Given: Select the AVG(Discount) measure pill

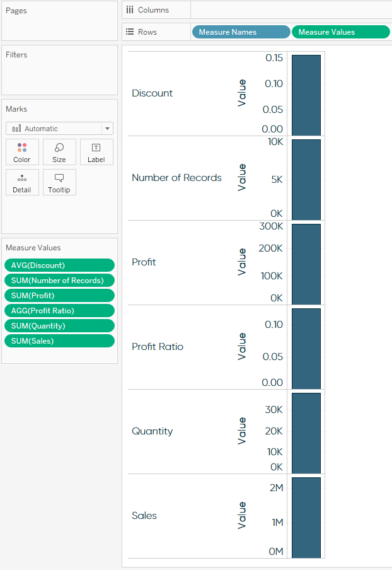Looking at the screenshot, I should (x=59, y=265).
